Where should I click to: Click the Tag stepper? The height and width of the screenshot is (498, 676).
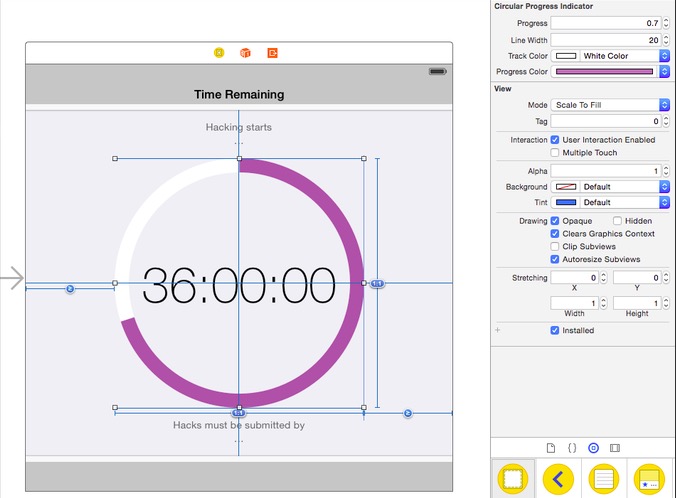[666, 121]
